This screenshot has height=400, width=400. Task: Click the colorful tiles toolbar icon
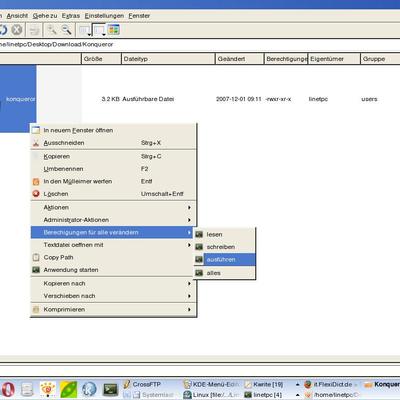[114, 30]
